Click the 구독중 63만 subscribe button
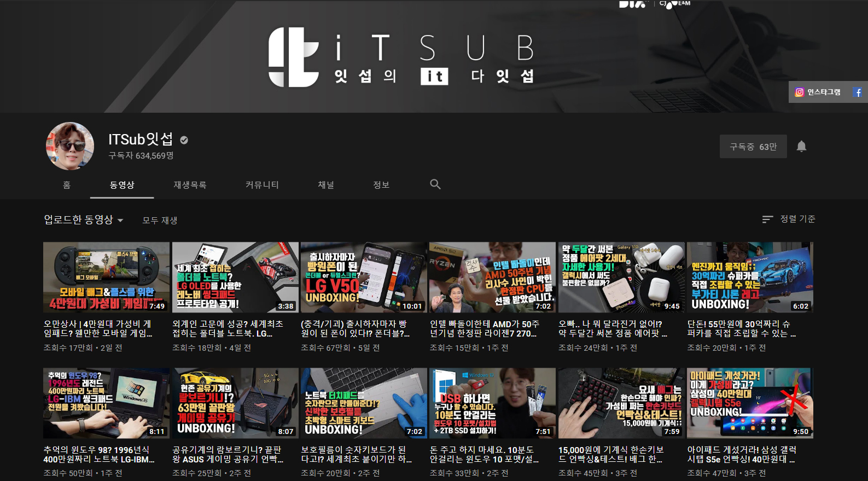The height and width of the screenshot is (481, 868). (753, 147)
